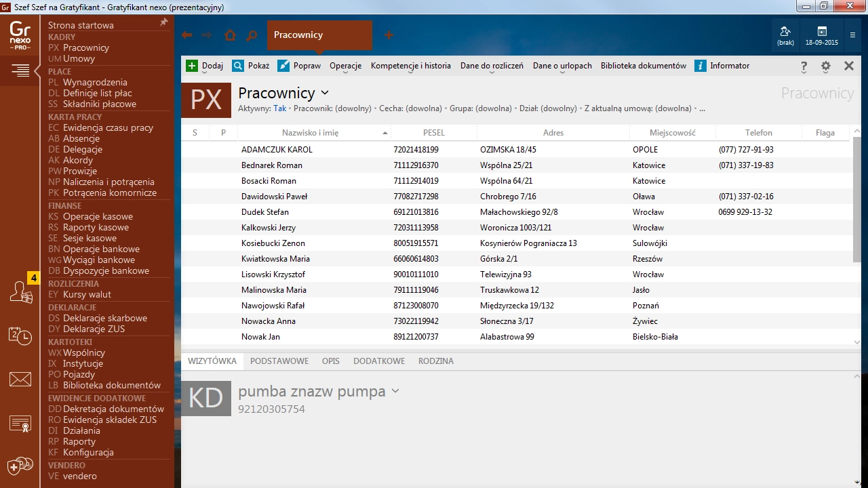This screenshot has width=868, height=488.
Task: Toggle the hamburger menu panel in sidebar
Action: 20,70
